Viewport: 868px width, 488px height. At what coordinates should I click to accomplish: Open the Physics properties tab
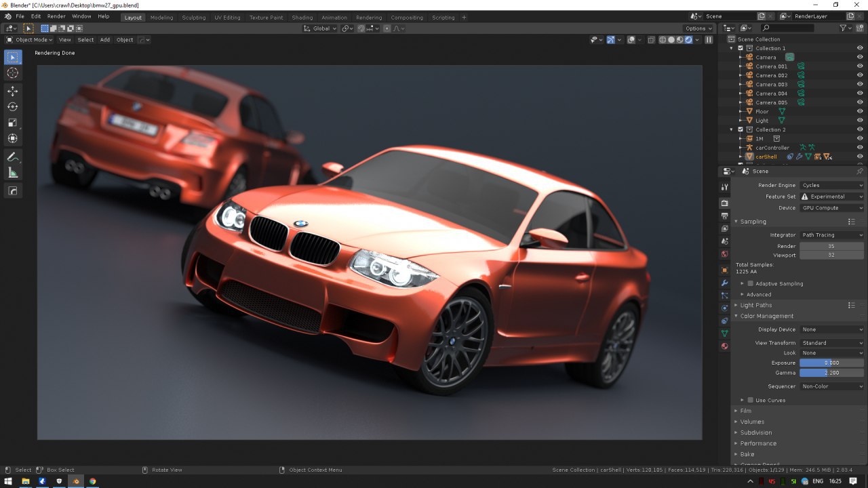[x=724, y=308]
